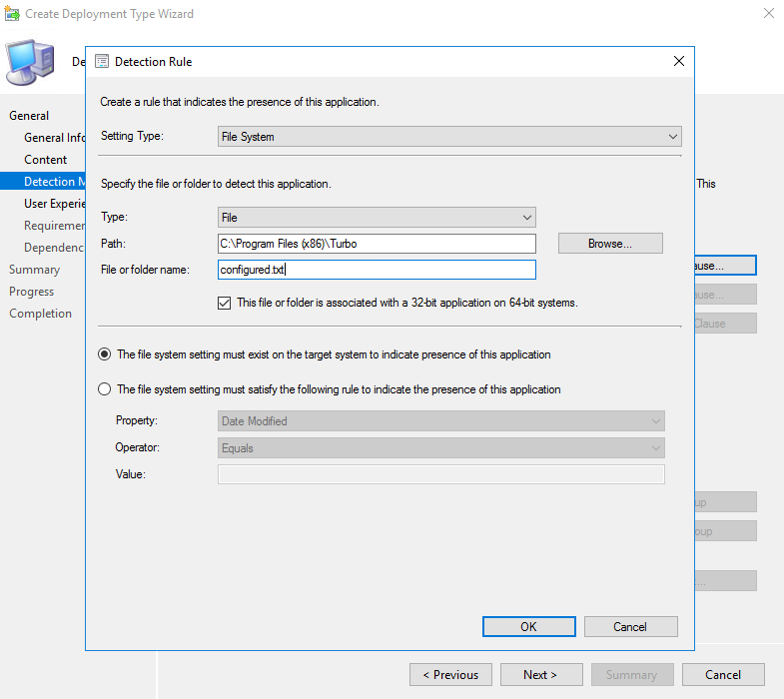Expand the Type dropdown showing File

[x=377, y=217]
